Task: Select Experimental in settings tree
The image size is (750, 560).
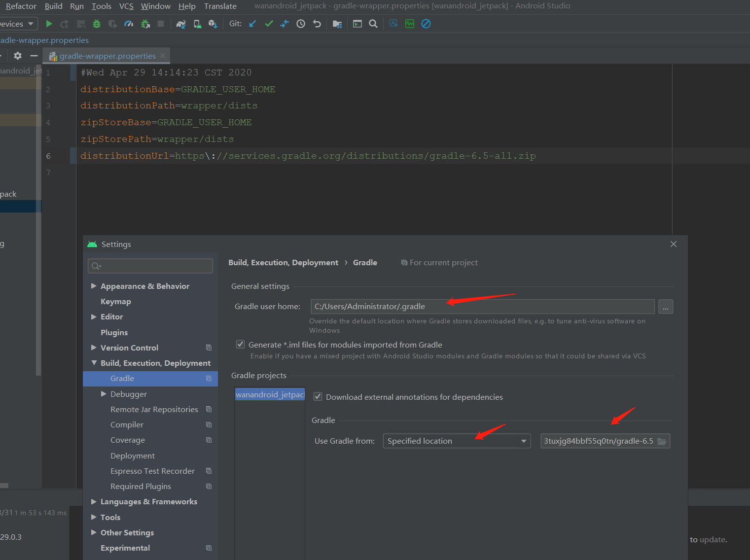Action: click(x=125, y=548)
